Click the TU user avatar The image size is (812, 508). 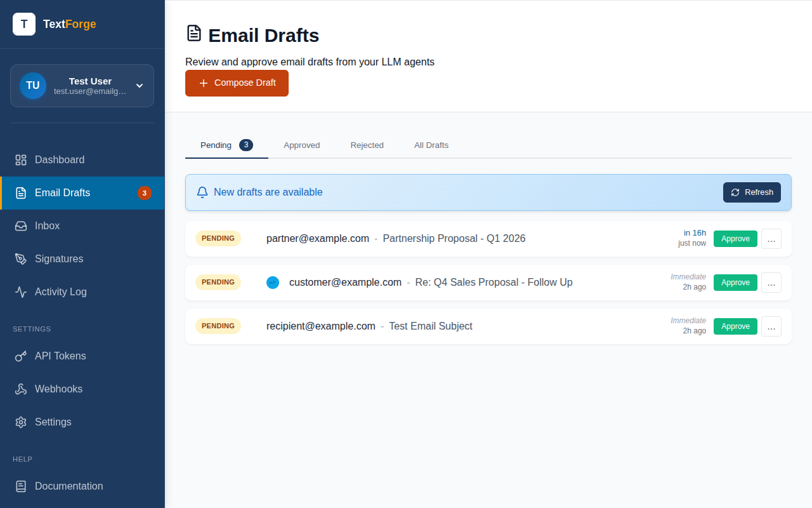tap(33, 86)
